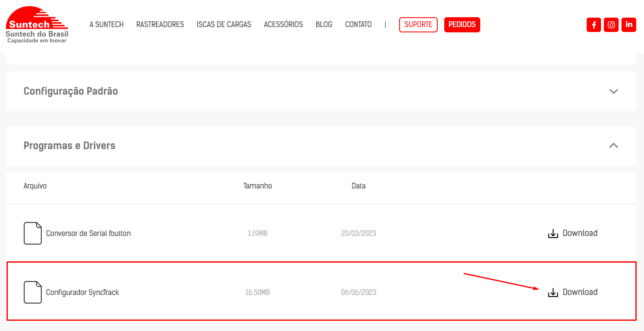Click the SUPORTE button
This screenshot has width=644, height=331.
point(418,25)
